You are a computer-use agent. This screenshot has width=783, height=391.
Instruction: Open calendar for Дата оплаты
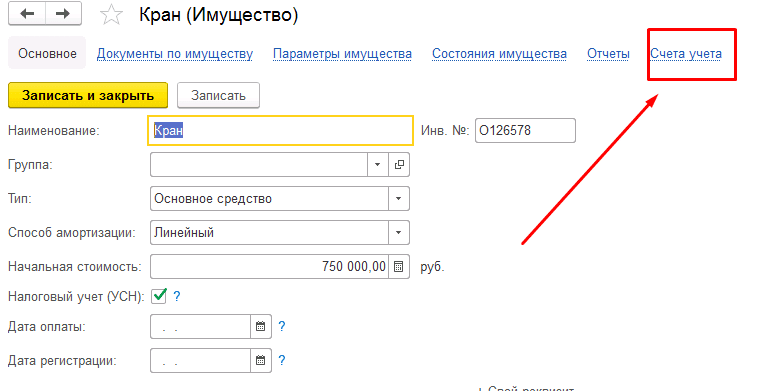click(x=260, y=327)
